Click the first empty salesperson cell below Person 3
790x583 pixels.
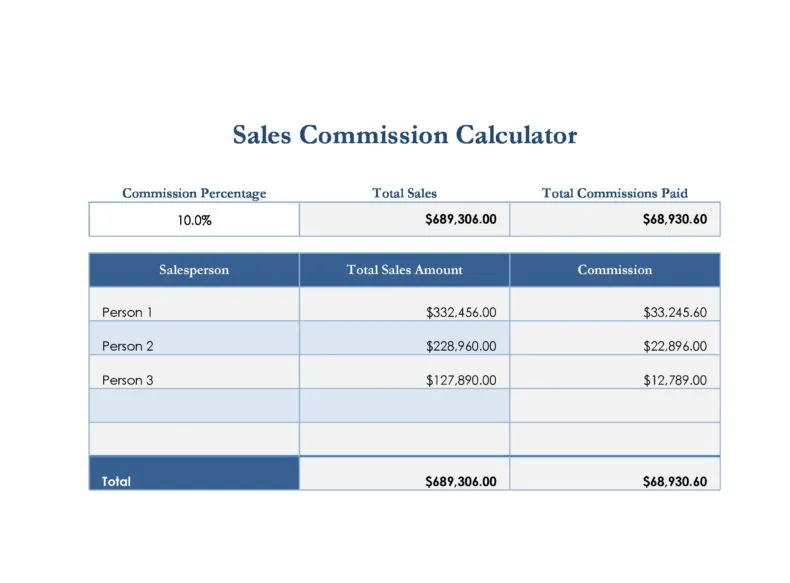(x=194, y=406)
